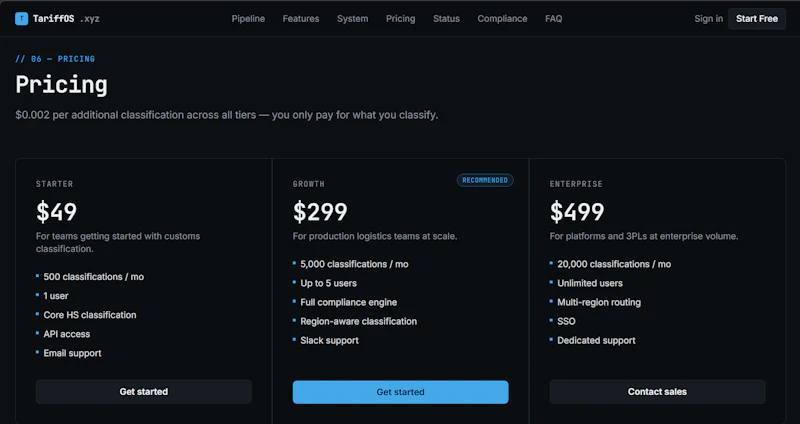Click 'Up to 5 users' feature
This screenshot has width=800, height=424.
[x=329, y=283]
